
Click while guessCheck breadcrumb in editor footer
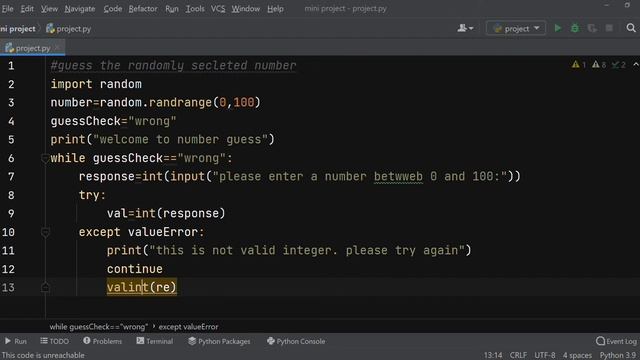(x=99, y=327)
